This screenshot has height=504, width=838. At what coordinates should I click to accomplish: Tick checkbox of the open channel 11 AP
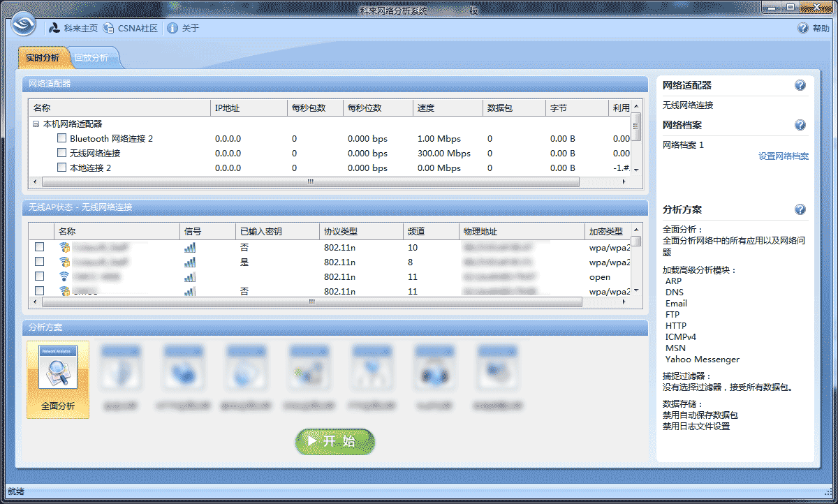(x=40, y=276)
